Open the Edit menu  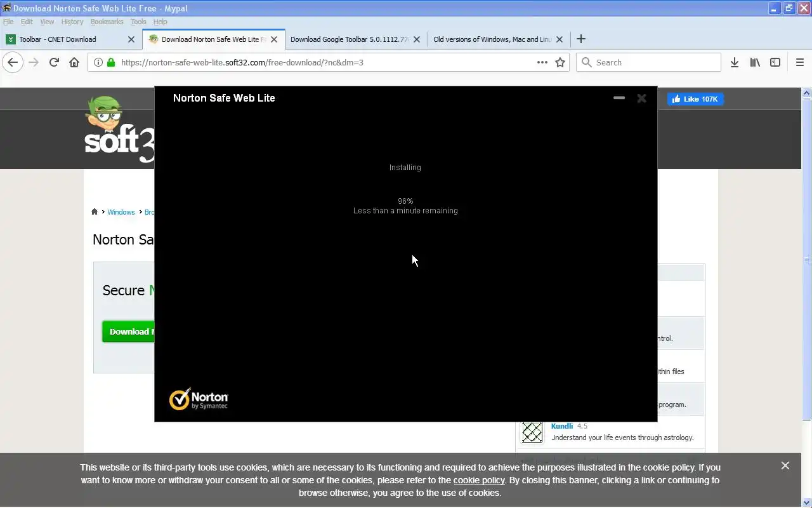click(27, 22)
